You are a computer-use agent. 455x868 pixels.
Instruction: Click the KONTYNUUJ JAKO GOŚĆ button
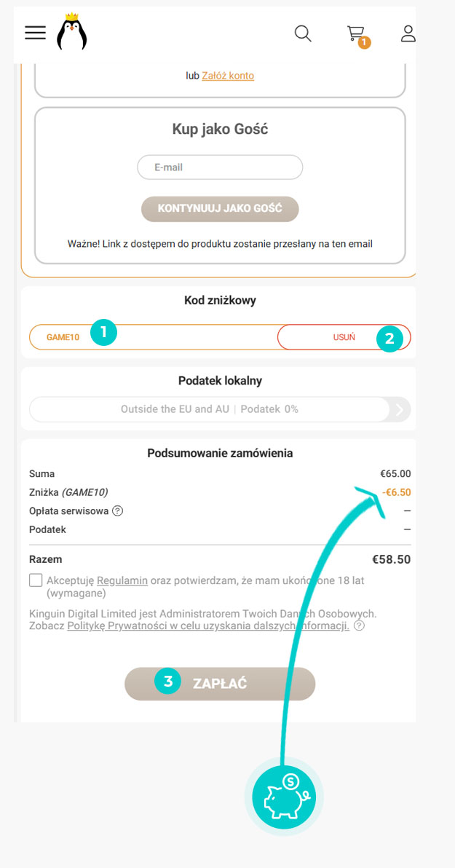coord(220,209)
